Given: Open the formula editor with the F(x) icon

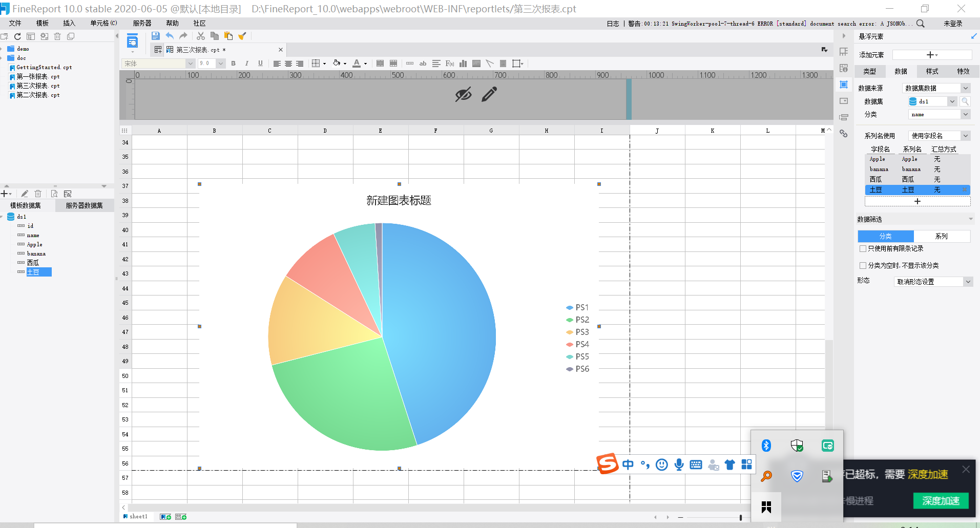Looking at the screenshot, I should point(449,63).
